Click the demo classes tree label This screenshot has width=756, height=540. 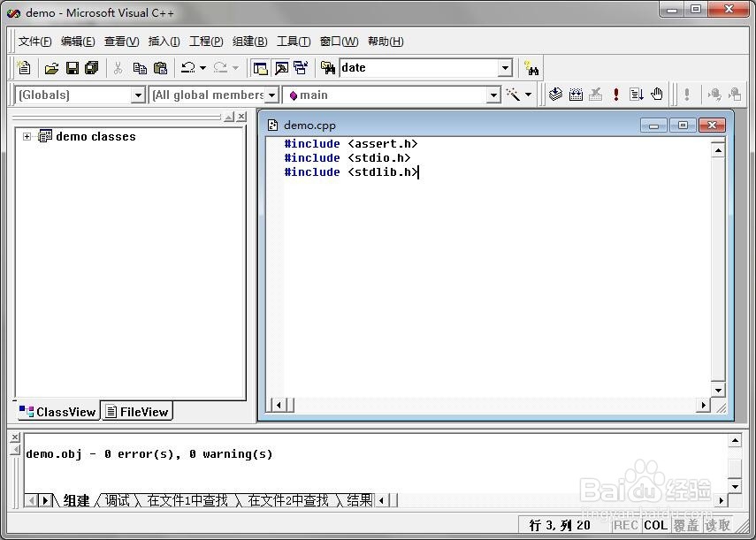(x=95, y=137)
